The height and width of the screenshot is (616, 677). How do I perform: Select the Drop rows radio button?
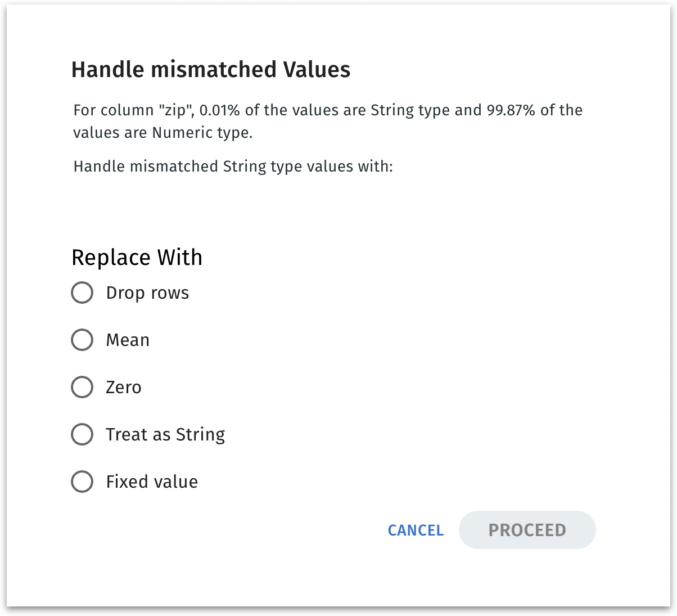[x=82, y=293]
